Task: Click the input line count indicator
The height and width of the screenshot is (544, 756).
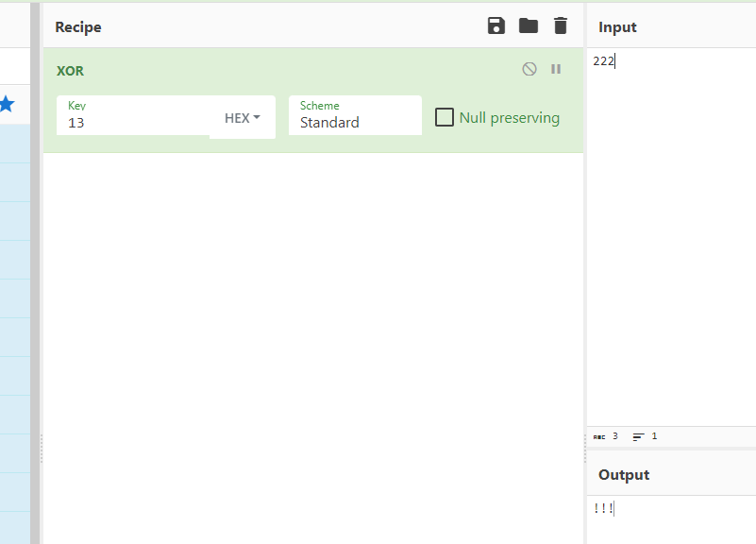Action: tap(645, 436)
